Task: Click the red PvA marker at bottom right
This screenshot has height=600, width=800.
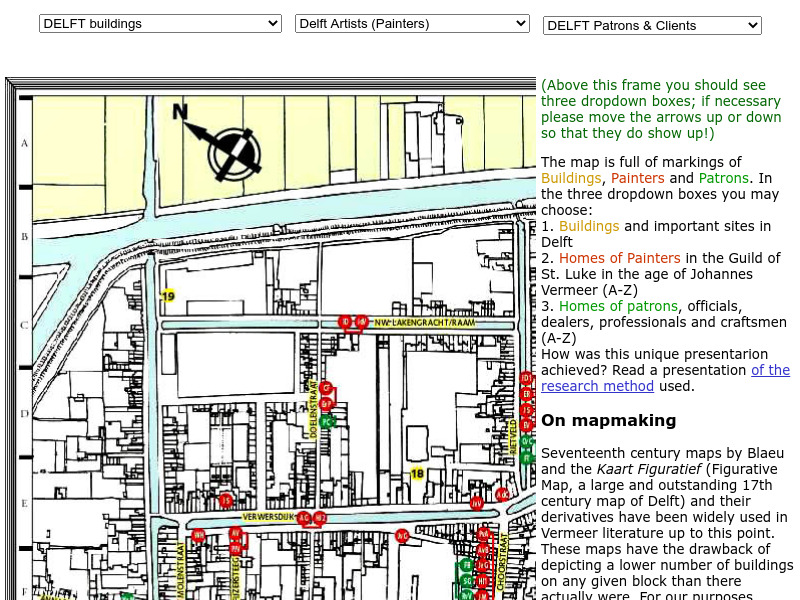Action: (x=484, y=533)
